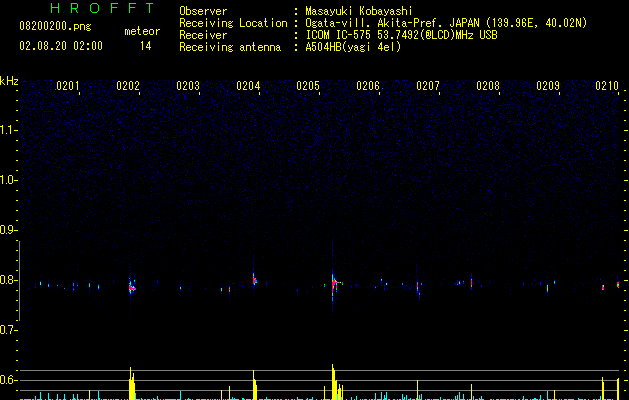Click the 08200200.png filename label
Viewport: 629px width, 400px height.
55,27
